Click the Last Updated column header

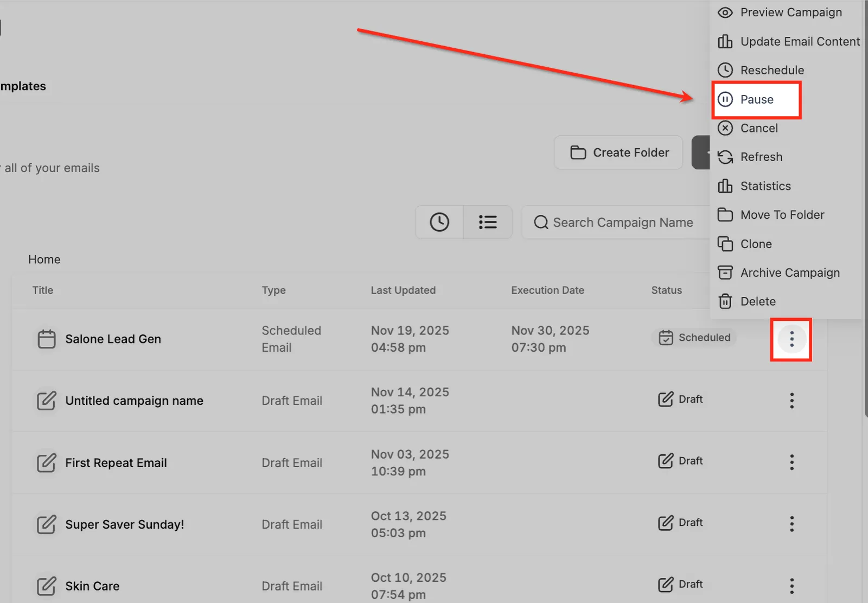(x=403, y=290)
